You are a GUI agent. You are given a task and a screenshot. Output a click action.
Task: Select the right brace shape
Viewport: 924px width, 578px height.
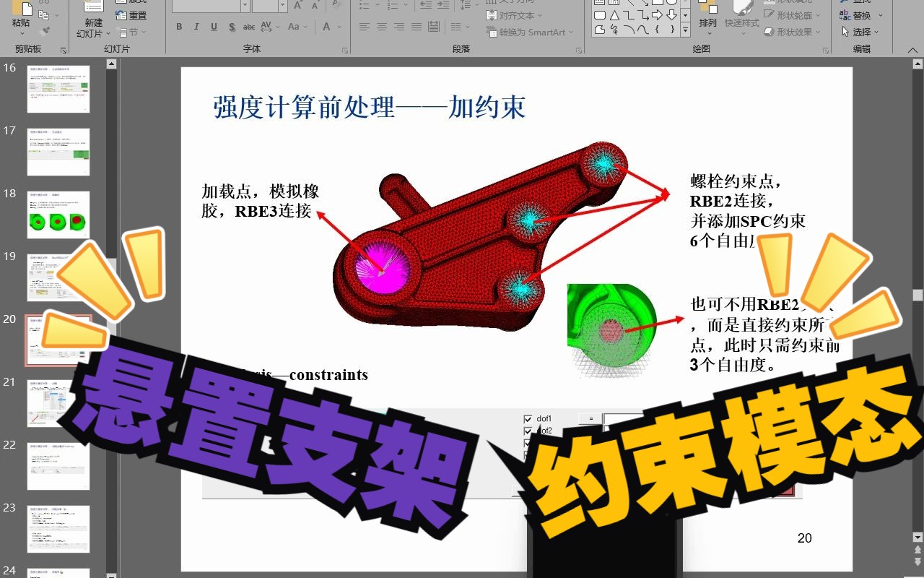click(x=671, y=30)
